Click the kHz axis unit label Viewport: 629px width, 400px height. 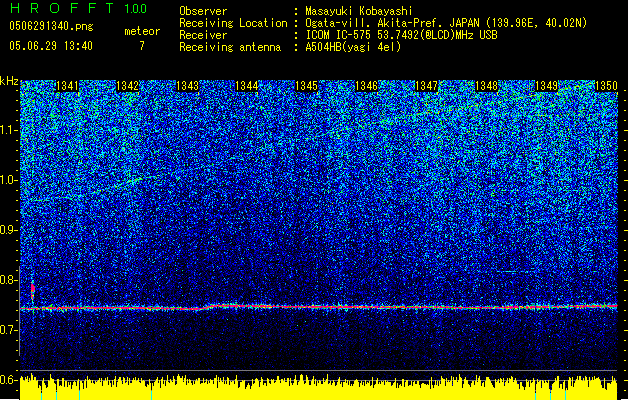pos(9,81)
